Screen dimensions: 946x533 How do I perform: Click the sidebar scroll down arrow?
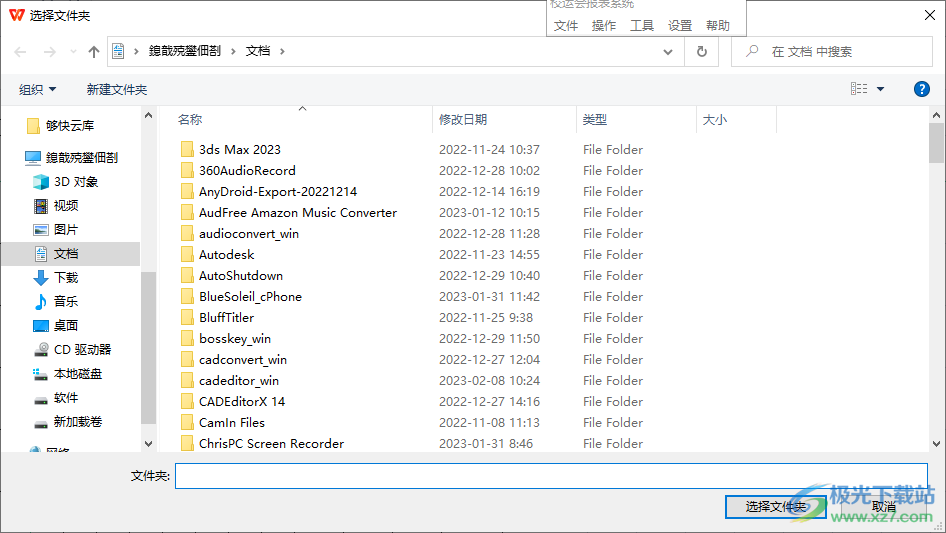click(x=148, y=444)
